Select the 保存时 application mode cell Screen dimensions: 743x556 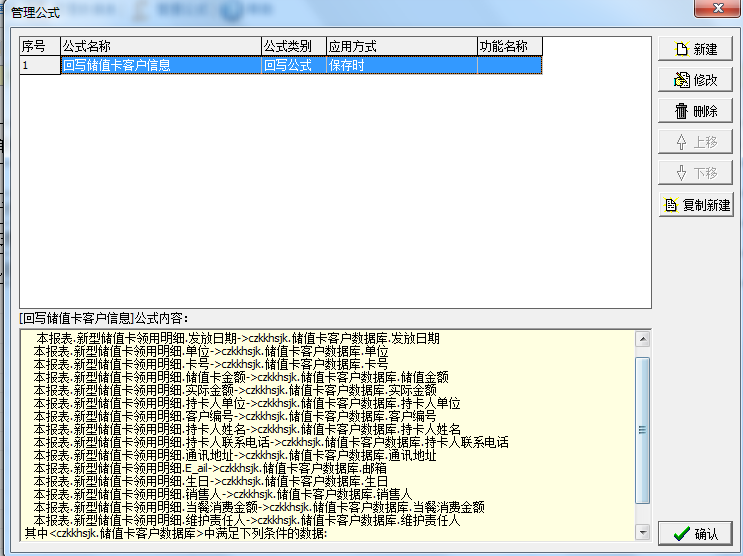pos(402,65)
